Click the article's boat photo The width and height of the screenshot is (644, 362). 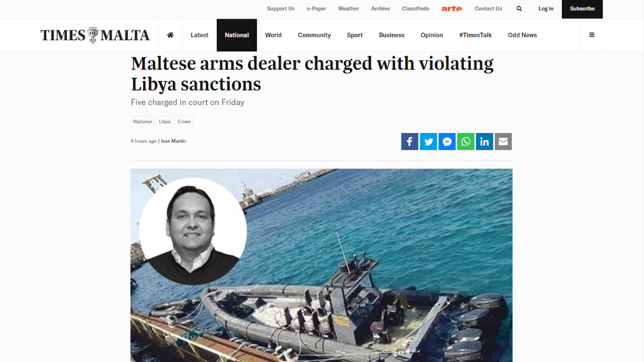pyautogui.click(x=321, y=265)
